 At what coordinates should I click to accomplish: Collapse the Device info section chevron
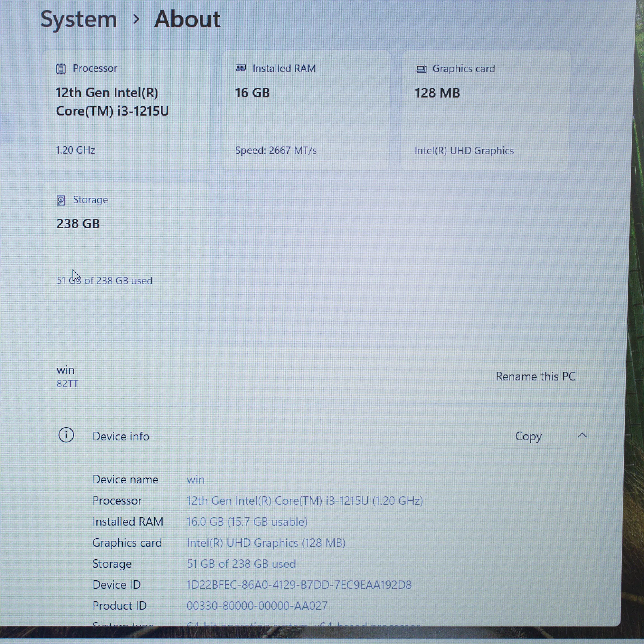click(x=582, y=435)
